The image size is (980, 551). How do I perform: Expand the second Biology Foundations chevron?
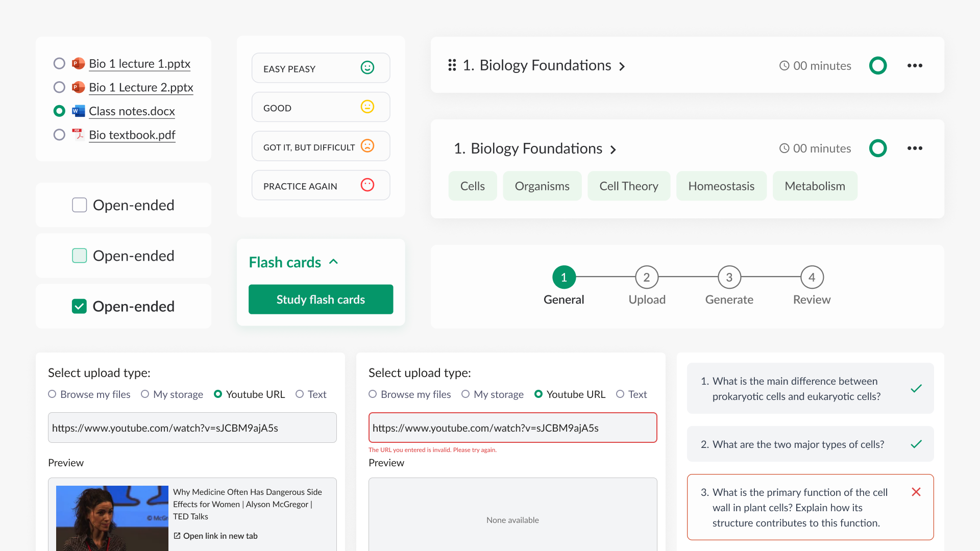coord(613,149)
